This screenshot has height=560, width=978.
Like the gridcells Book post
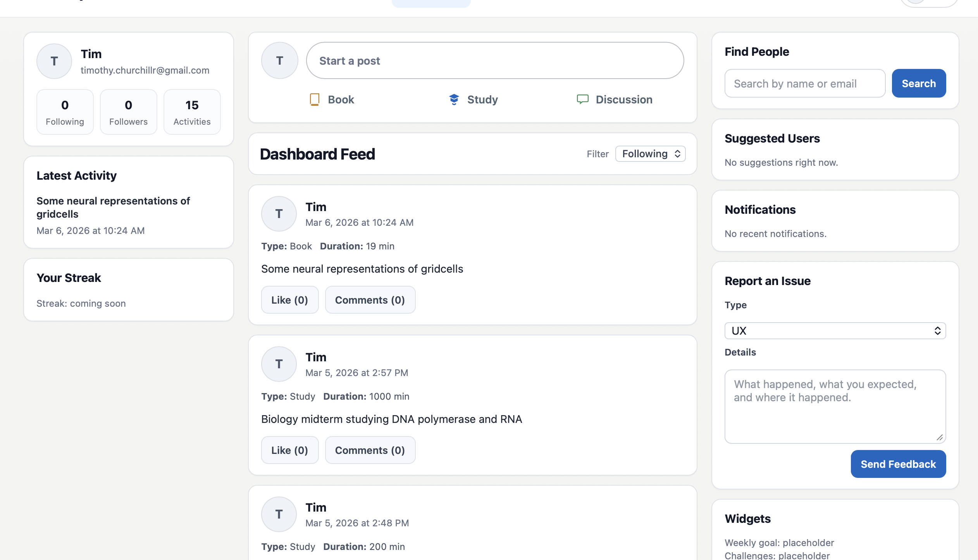(289, 300)
